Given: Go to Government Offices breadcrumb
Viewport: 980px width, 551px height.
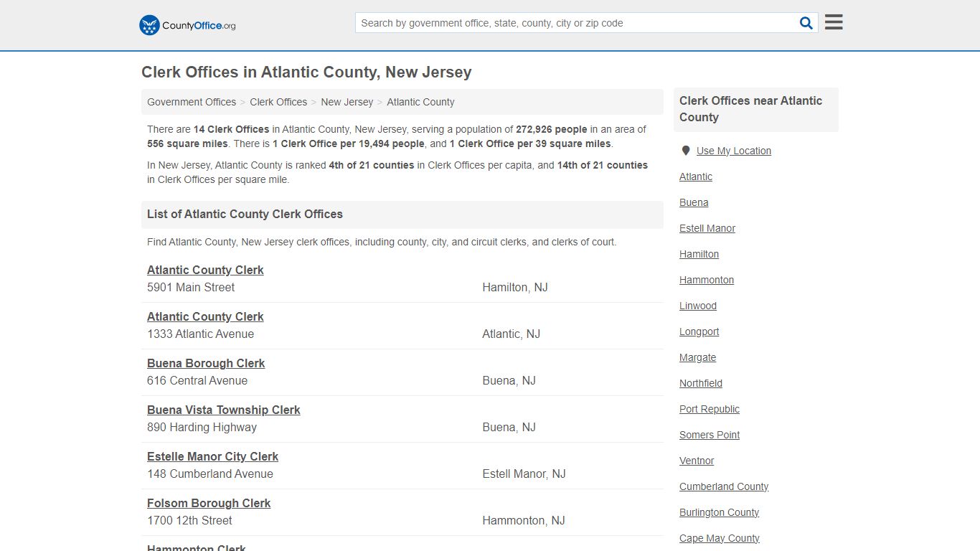Looking at the screenshot, I should click(192, 102).
